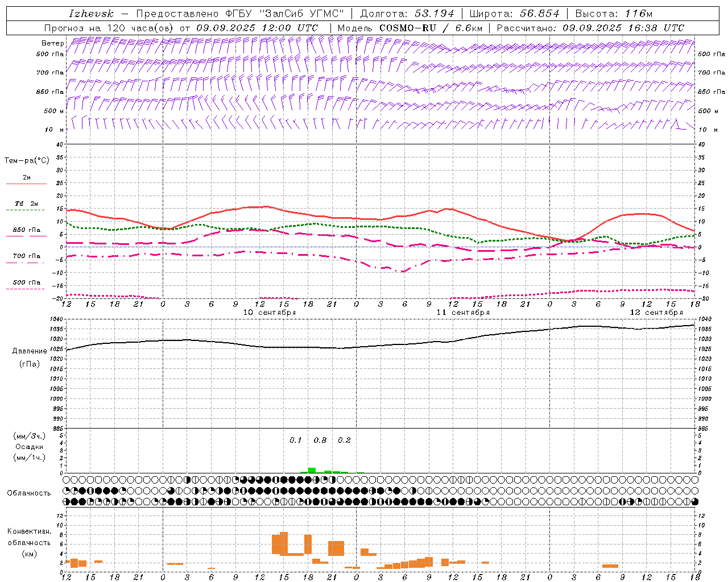Click the "Широта: 56.854" latitude value
This screenshot has width=728, height=582.
[514, 14]
